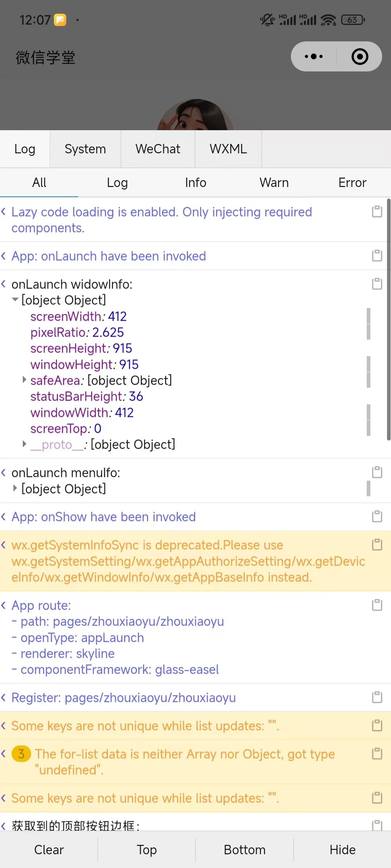391x868 pixels.
Task: Tap the mini program close circle icon
Action: (x=360, y=56)
